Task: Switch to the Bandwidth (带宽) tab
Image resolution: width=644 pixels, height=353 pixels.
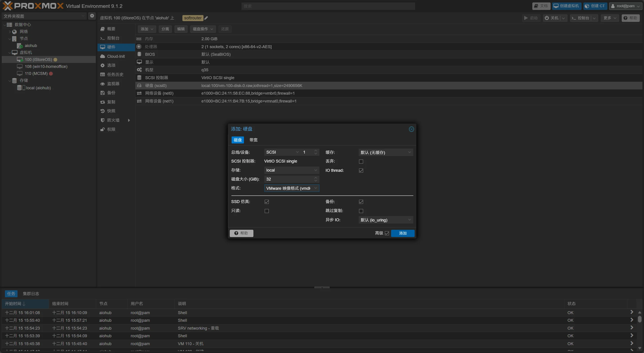Action: (253, 140)
